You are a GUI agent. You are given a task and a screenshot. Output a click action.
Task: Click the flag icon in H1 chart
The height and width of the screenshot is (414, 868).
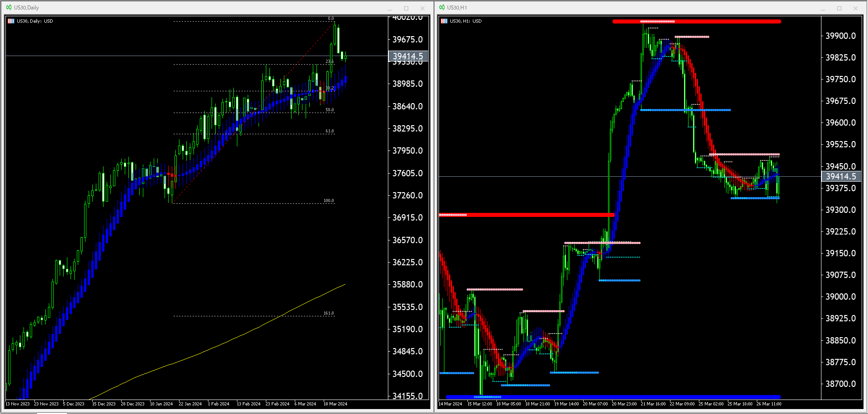coord(444,21)
